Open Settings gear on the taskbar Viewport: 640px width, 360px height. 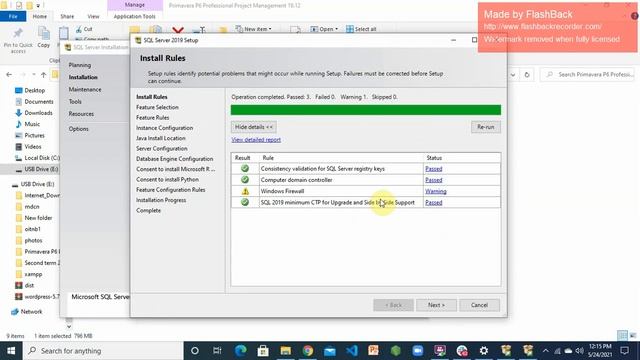(x=484, y=351)
